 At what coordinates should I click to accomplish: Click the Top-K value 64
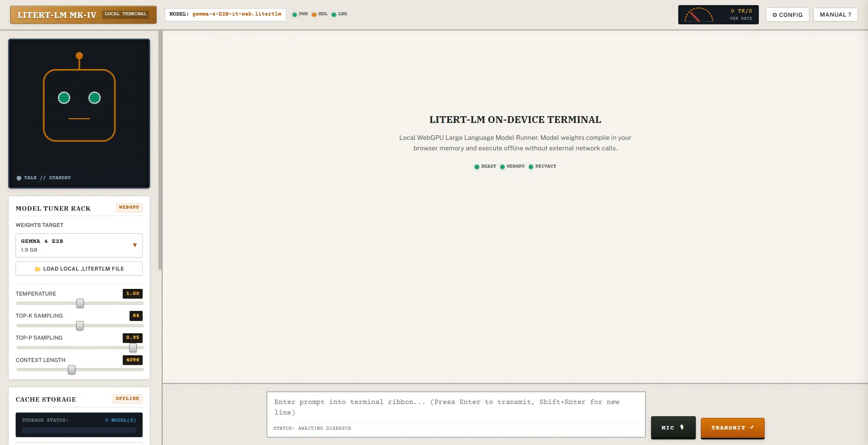pyautogui.click(x=136, y=316)
